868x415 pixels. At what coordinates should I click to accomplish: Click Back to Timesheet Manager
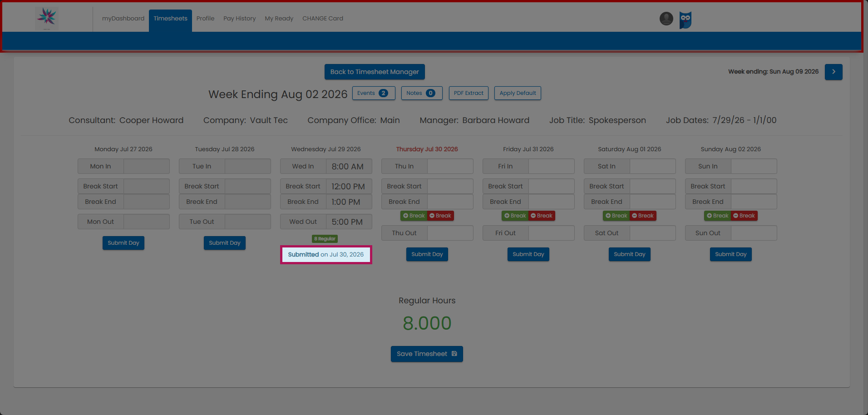coord(375,72)
